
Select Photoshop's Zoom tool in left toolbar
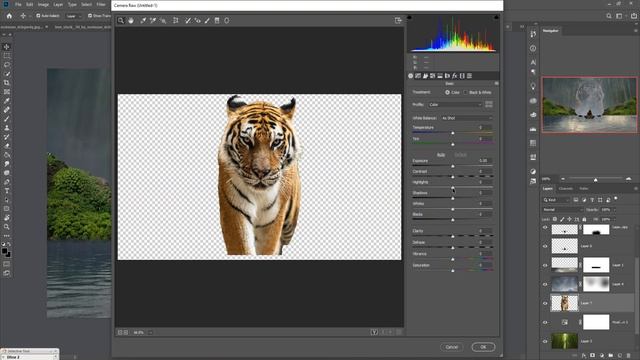point(7,227)
